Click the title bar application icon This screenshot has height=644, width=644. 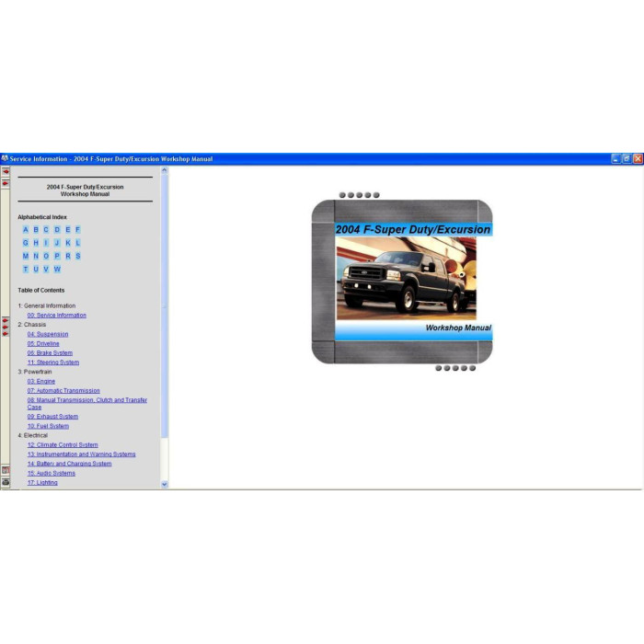(5, 158)
